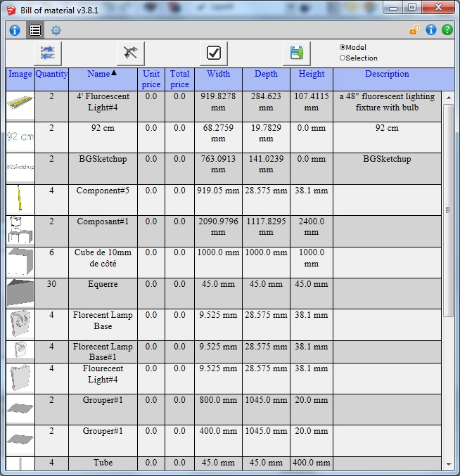The height and width of the screenshot is (476, 460).
Task: Click the 'Composant#1' name cell
Action: click(103, 231)
